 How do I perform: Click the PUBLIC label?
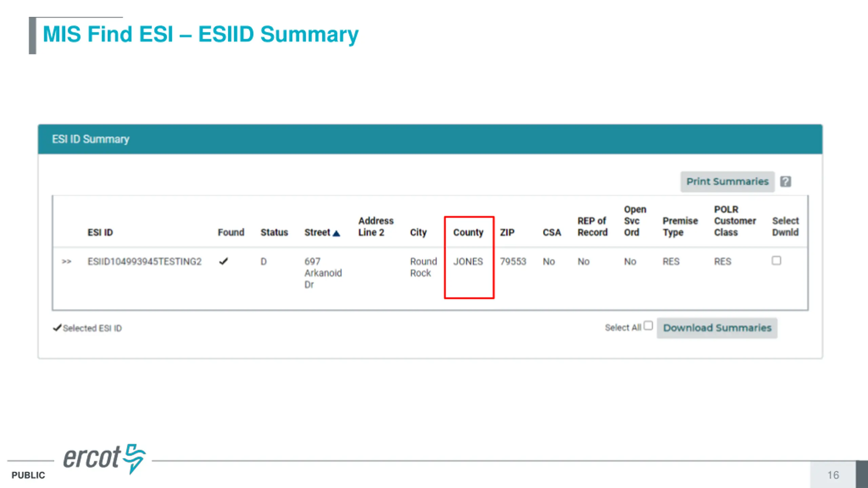28,475
